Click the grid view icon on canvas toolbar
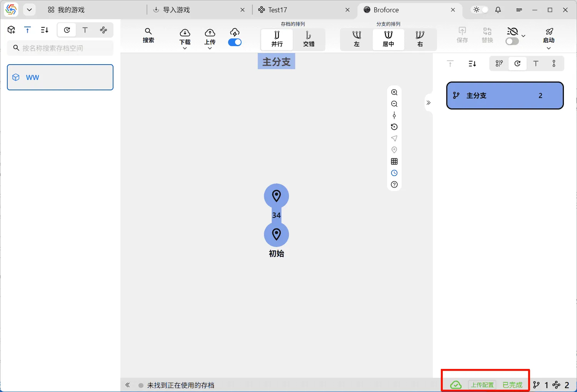Image resolution: width=577 pixels, height=392 pixels. [394, 161]
